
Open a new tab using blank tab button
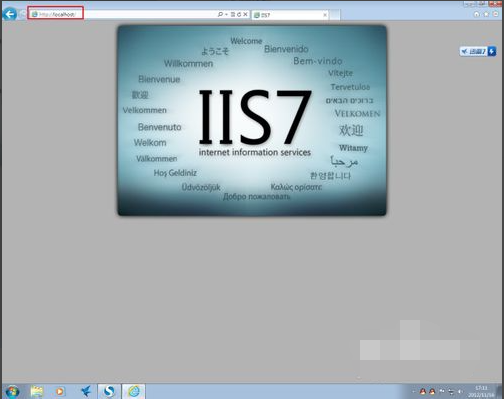[335, 15]
